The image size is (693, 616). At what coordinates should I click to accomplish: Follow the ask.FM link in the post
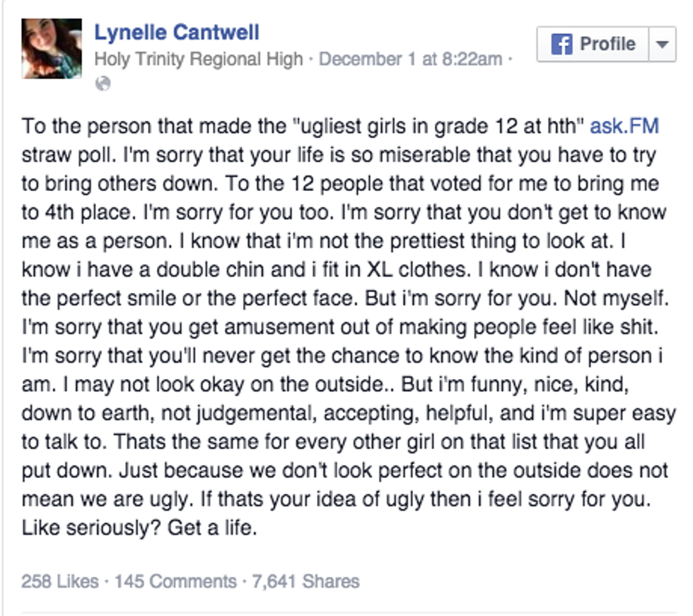point(624,127)
